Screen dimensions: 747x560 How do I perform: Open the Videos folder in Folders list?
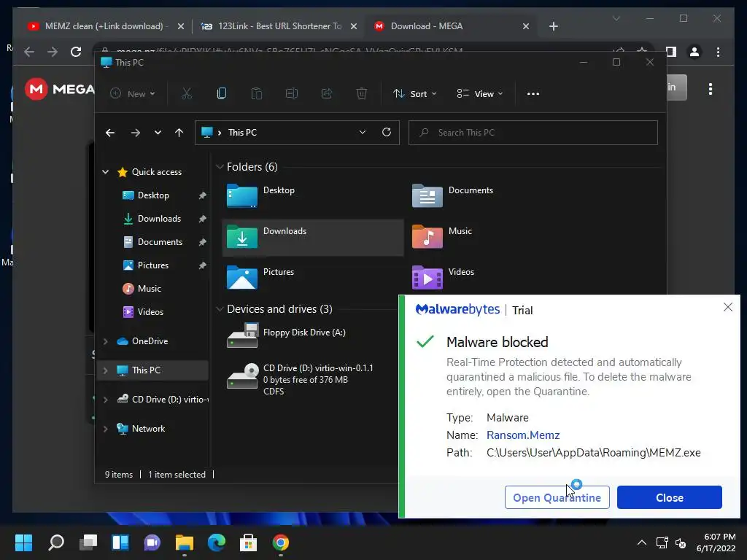click(x=443, y=278)
